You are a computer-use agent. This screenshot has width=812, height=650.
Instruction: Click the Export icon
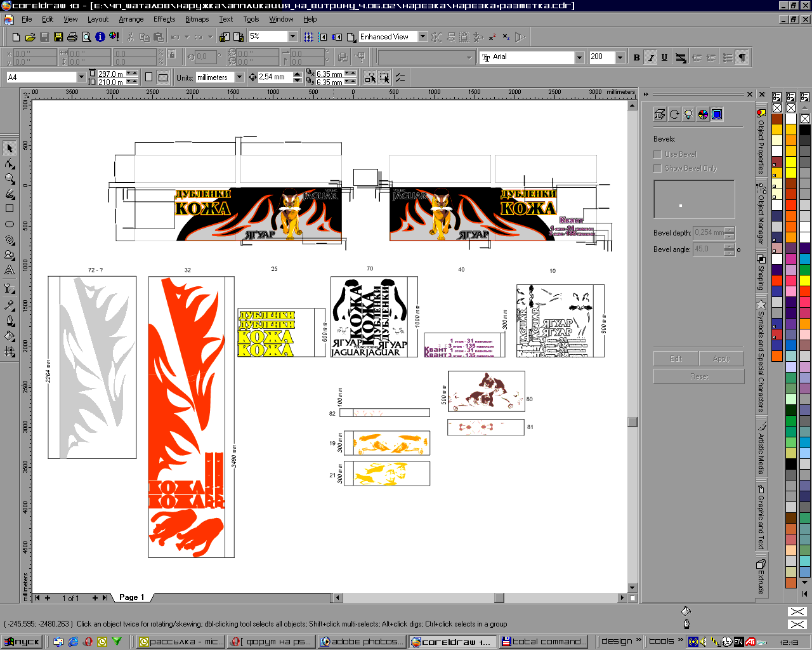coord(239,37)
